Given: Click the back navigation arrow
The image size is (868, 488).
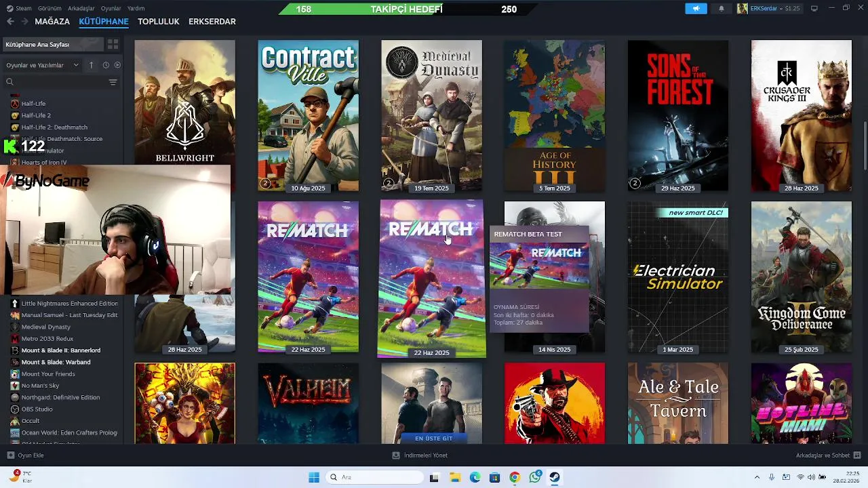Looking at the screenshot, I should (10, 22).
